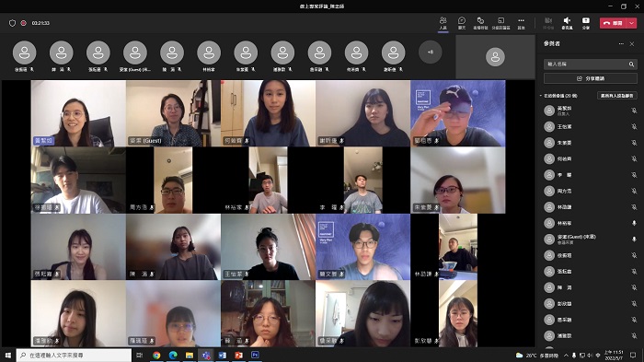The width and height of the screenshot is (644, 362).
Task: Open More actions in the meeting toolbar
Action: [x=521, y=23]
